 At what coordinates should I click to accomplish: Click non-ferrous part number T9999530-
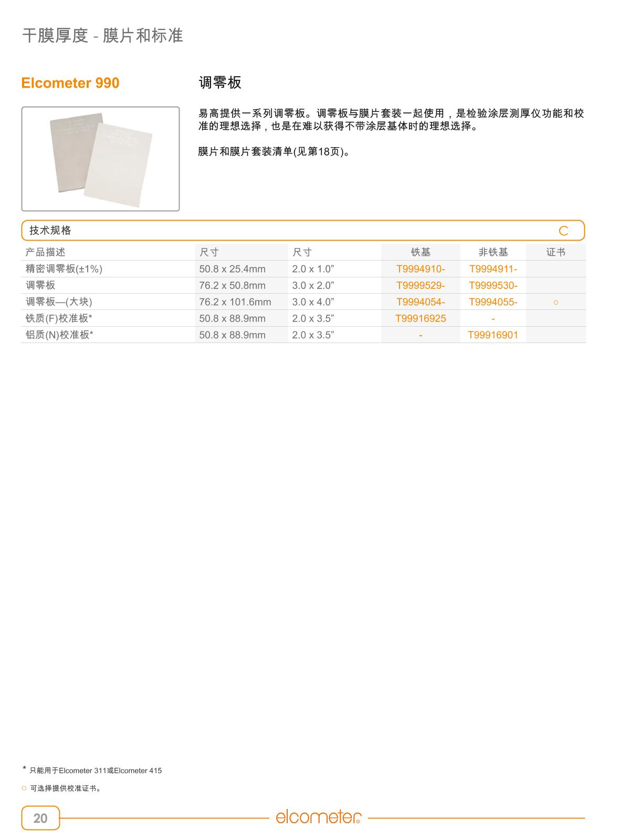coord(492,285)
